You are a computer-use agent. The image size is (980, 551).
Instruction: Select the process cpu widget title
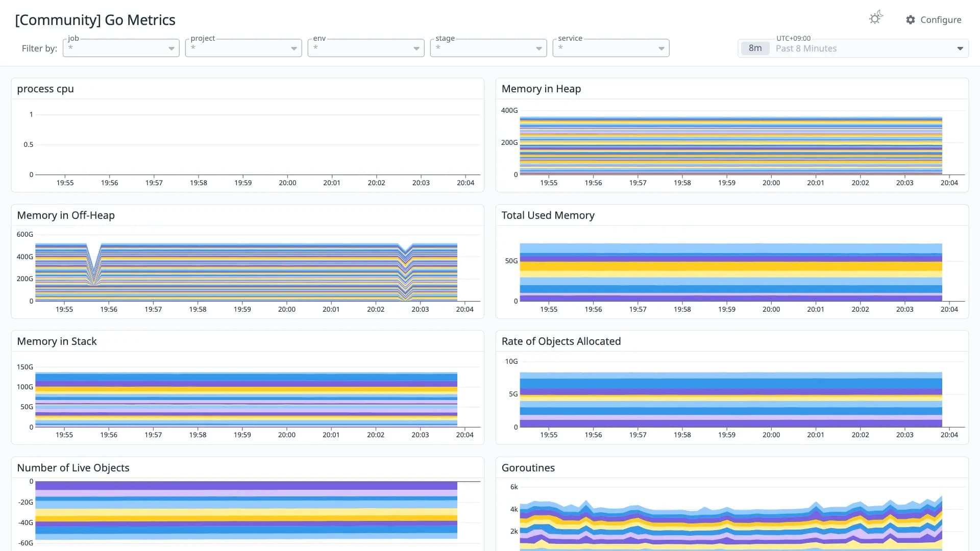point(45,89)
